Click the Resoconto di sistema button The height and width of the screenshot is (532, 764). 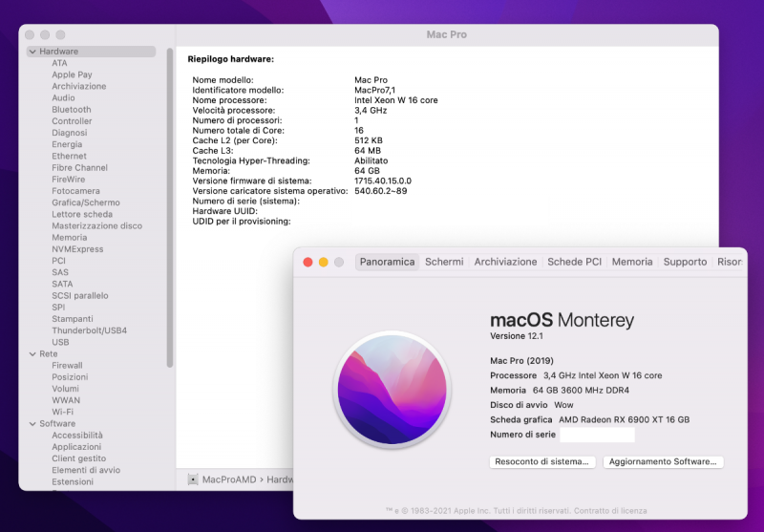tap(542, 461)
